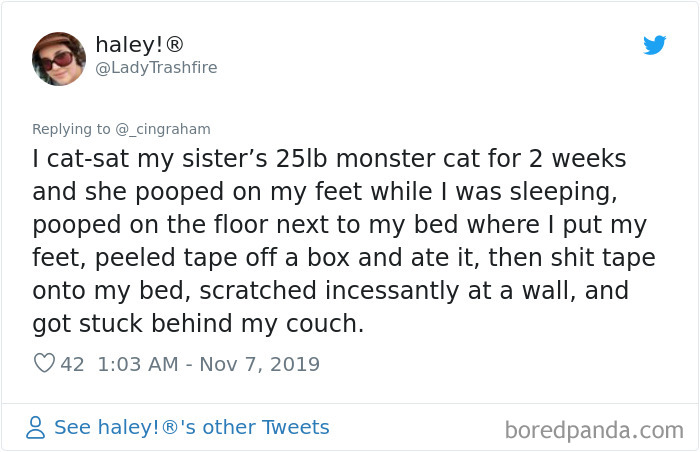This screenshot has width=700, height=452.
Task: Open haley's profile picture
Action: point(58,57)
